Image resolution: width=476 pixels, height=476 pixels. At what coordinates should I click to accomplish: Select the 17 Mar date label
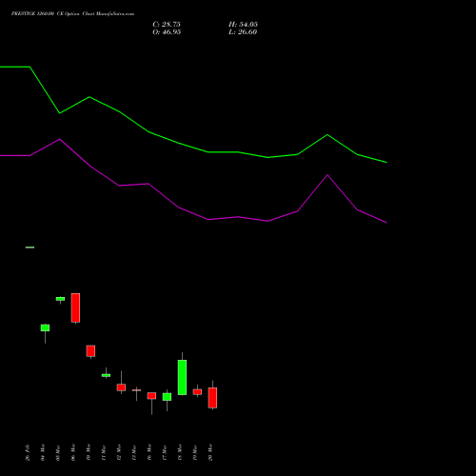[x=165, y=452]
